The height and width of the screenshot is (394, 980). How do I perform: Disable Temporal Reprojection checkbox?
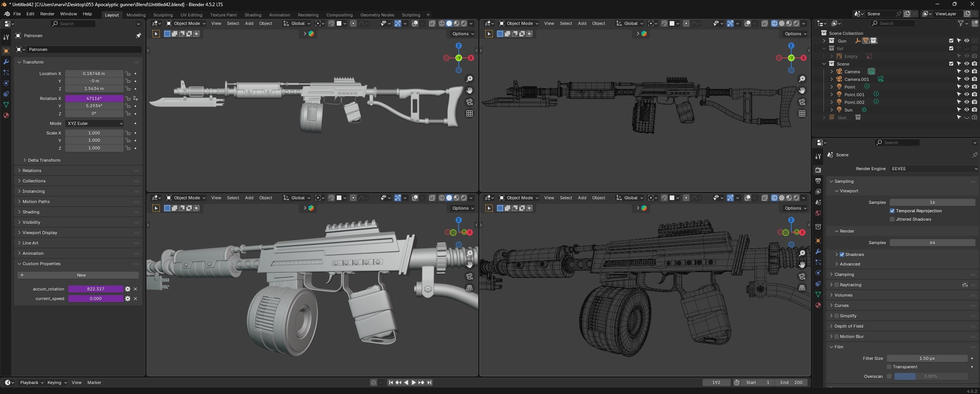coord(892,211)
